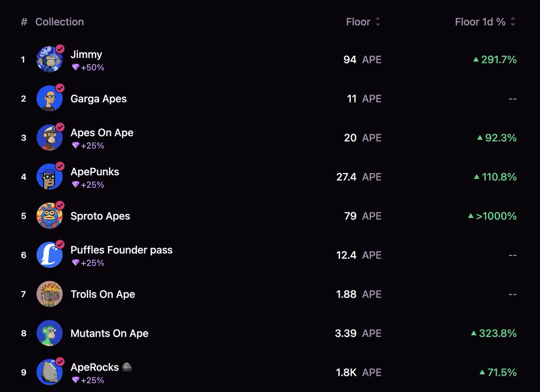Screen dimensions: 540x392
Task: Open the ApeRocks rock avatar
Action: pos(49,372)
